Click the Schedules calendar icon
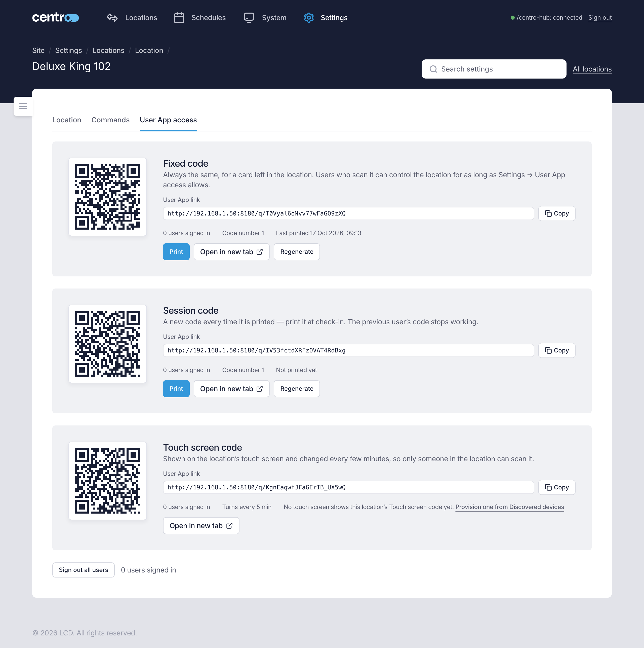Image resolution: width=644 pixels, height=648 pixels. [179, 17]
